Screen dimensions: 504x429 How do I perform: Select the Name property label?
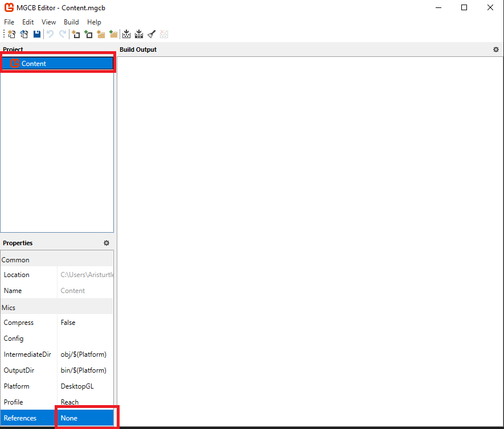pos(13,291)
